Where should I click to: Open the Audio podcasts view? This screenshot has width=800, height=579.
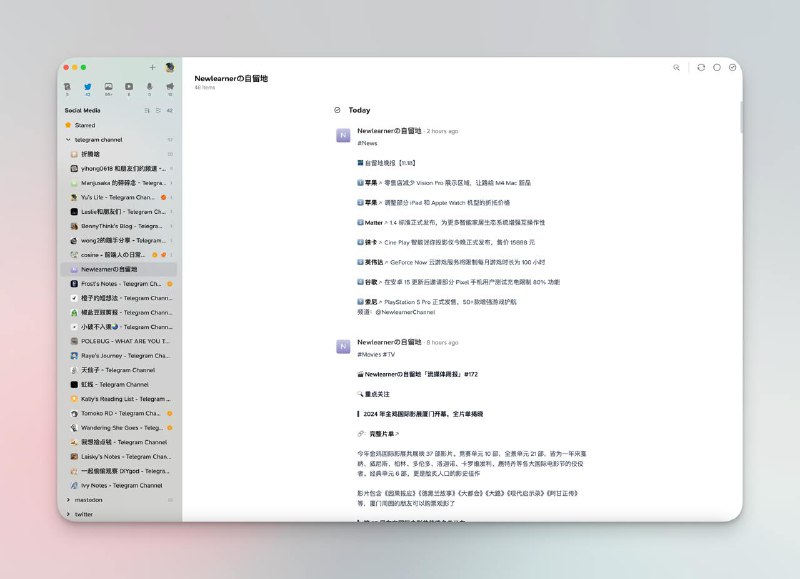pos(149,87)
